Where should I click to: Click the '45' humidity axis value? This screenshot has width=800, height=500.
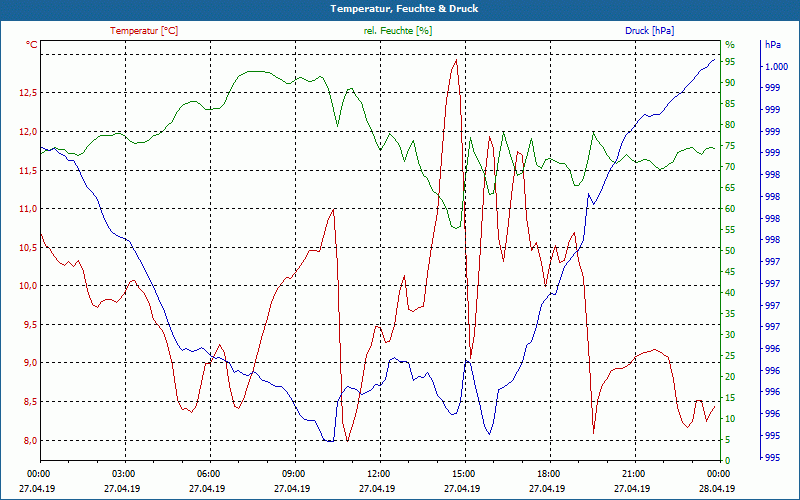pos(730,272)
